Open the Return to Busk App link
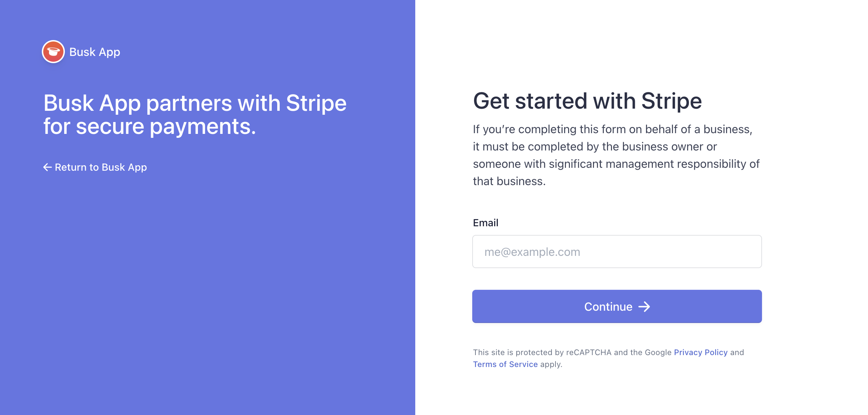 pyautogui.click(x=101, y=167)
